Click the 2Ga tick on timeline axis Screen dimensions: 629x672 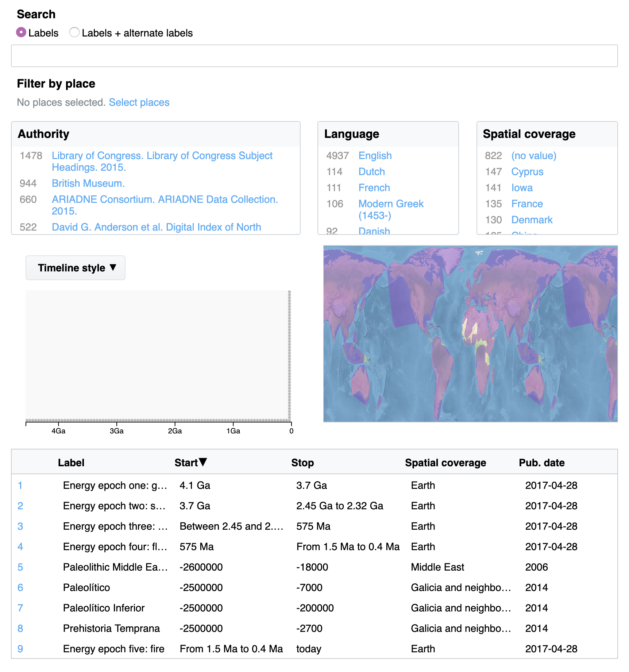175,430
